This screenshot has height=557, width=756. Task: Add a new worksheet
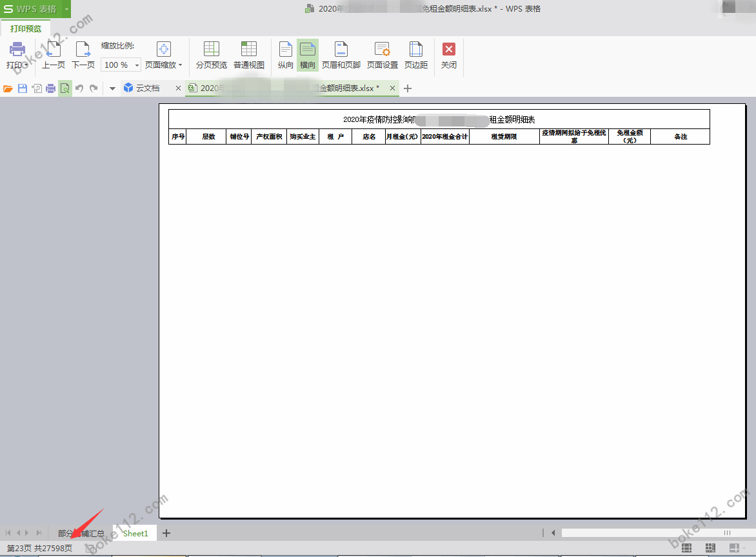[x=166, y=533]
